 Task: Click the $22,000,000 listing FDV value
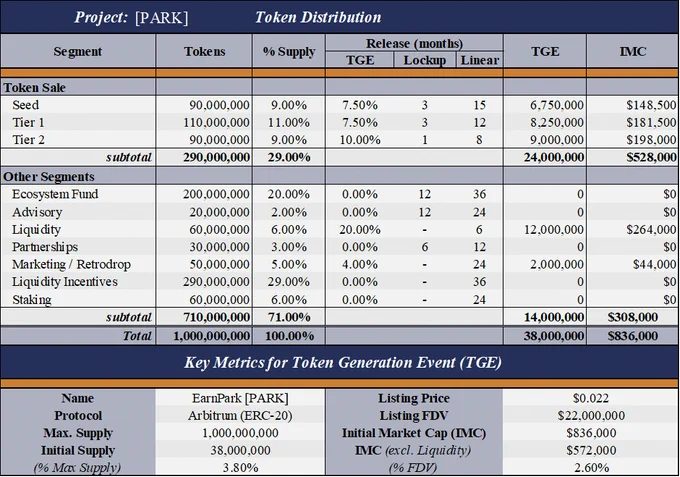[x=591, y=416]
